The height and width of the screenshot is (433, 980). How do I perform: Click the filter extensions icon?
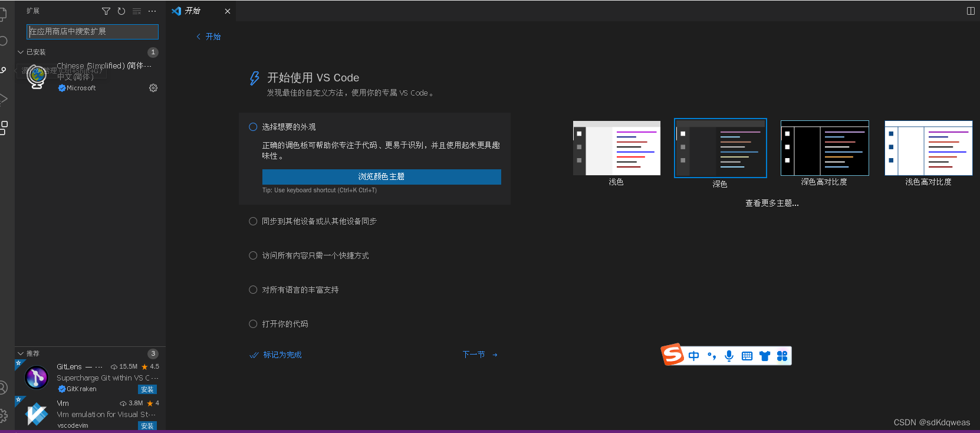pyautogui.click(x=106, y=11)
